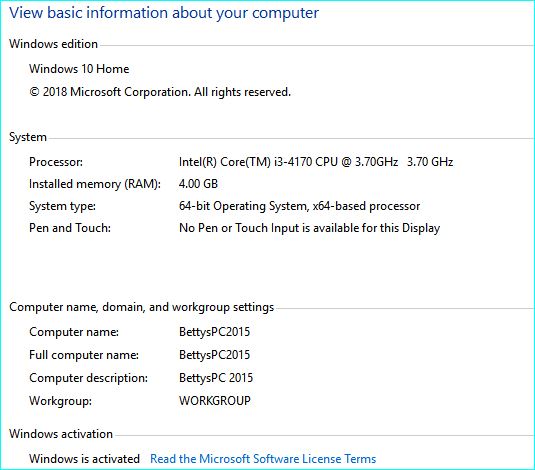Screen dimensions: 535x470
Task: Select the Windows 10 Home edition text
Action: click(79, 69)
